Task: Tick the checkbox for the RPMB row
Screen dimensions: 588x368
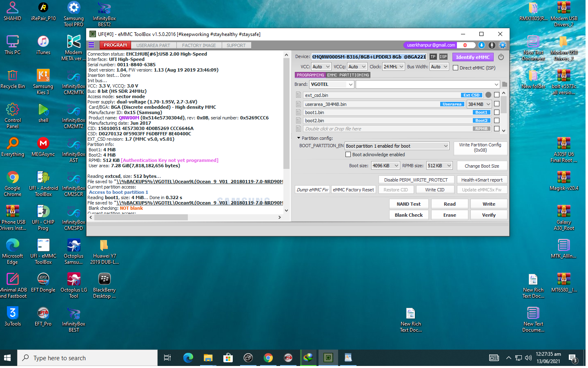Action: coord(497,129)
